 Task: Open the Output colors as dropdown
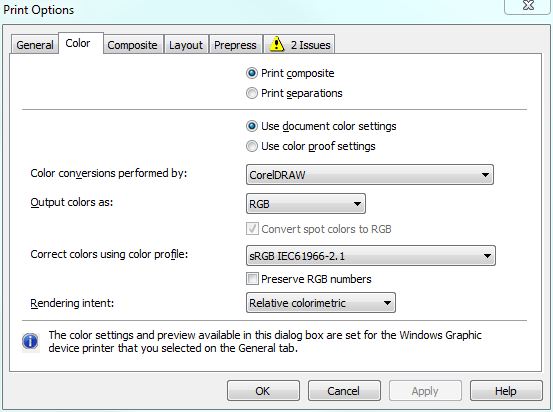[x=306, y=204]
